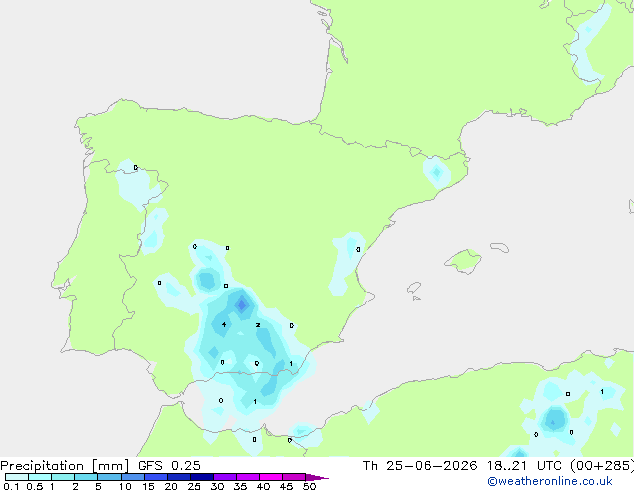Click the legend label '25'
This screenshot has width=634, height=490.
pyautogui.click(x=194, y=486)
